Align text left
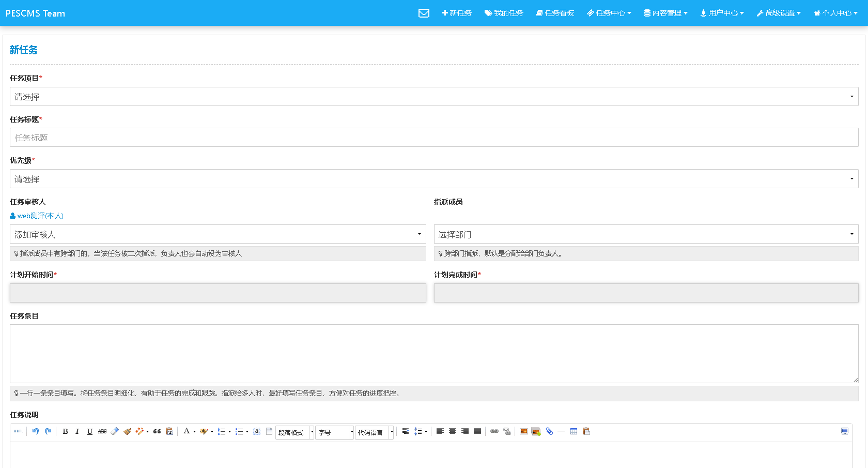 point(440,431)
